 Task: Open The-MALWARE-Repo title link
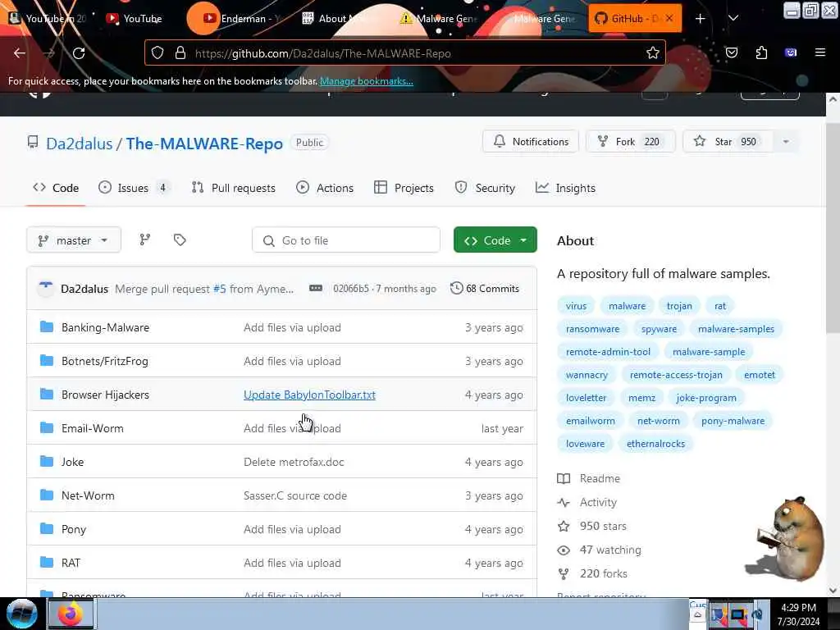point(204,144)
